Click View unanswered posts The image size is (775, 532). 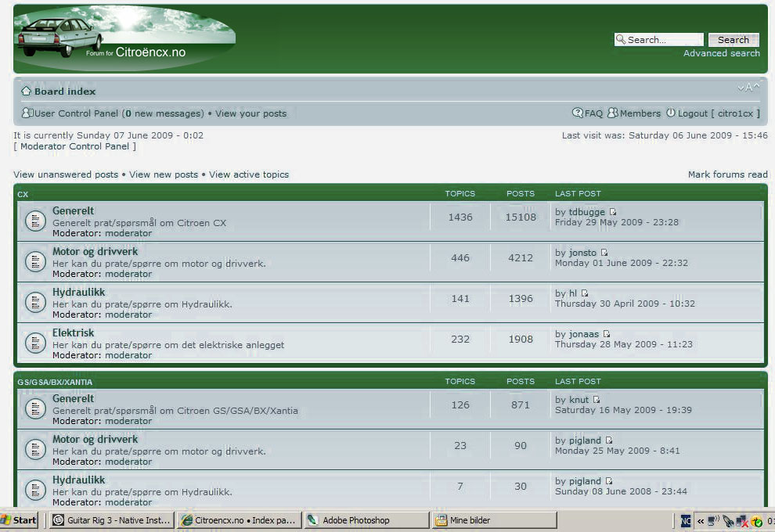pos(66,174)
